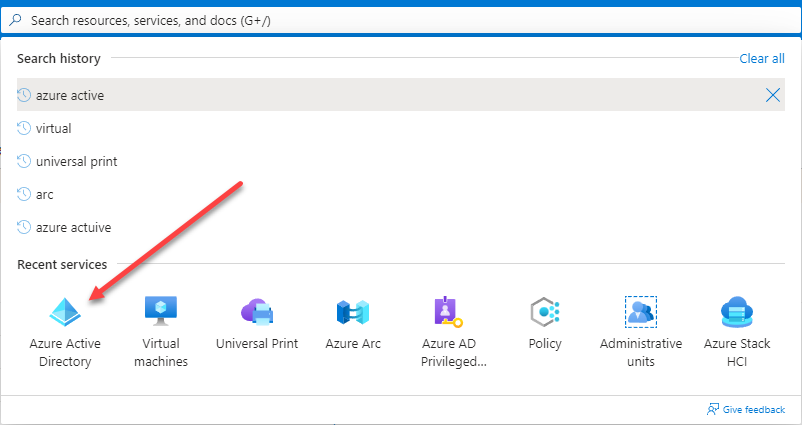Click clock icon beside 'universal print'
The width and height of the screenshot is (802, 425).
pos(24,161)
